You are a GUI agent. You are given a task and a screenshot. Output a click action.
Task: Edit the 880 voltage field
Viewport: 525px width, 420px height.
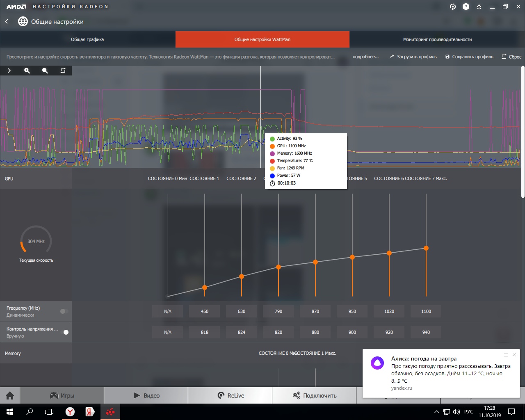(x=315, y=332)
